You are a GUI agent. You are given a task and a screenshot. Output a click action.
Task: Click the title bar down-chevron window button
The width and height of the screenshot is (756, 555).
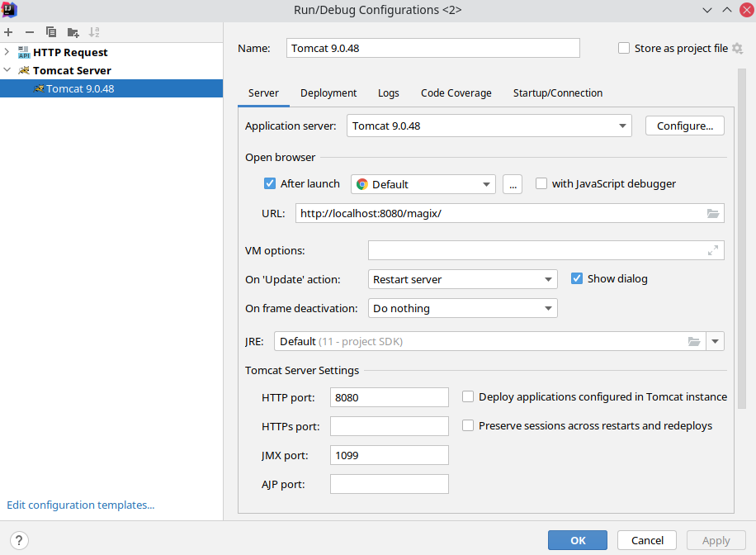[x=706, y=10]
